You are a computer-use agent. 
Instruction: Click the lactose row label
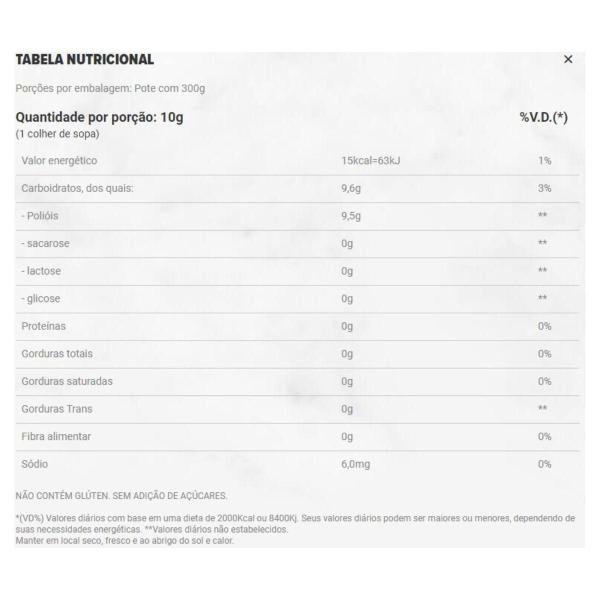tap(41, 271)
